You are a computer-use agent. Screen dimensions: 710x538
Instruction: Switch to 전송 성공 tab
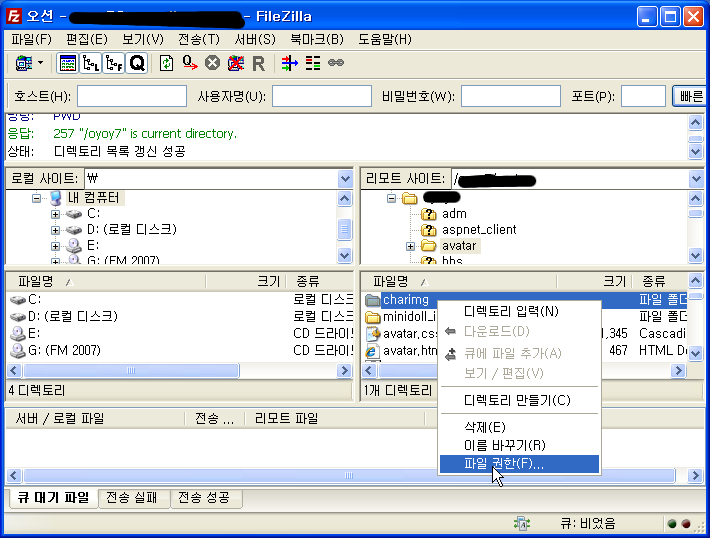[204, 498]
